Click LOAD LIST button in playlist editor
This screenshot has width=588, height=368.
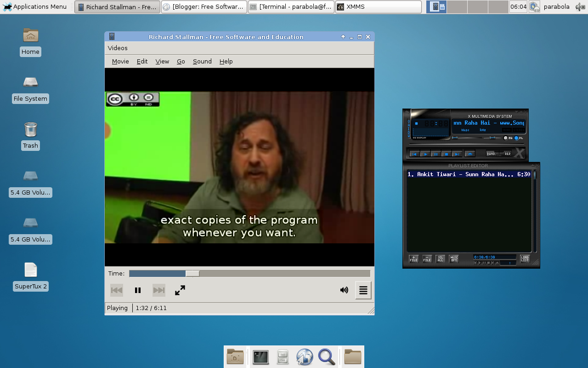click(525, 259)
